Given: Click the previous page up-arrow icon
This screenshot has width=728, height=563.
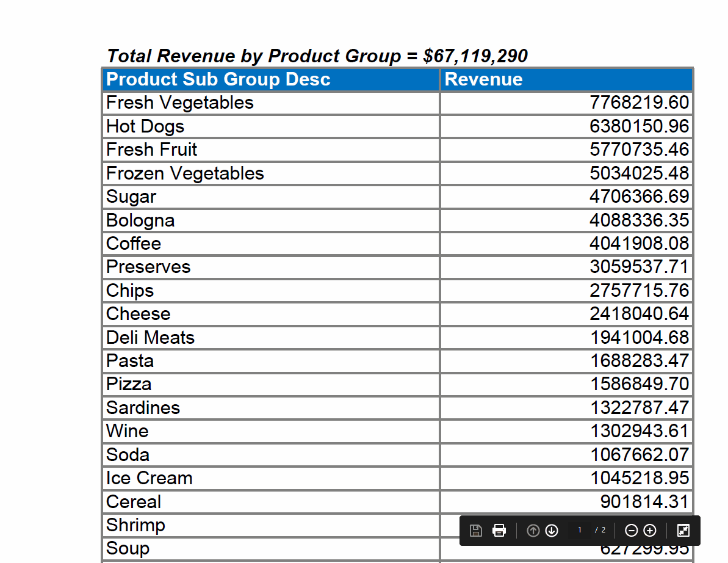Looking at the screenshot, I should pyautogui.click(x=533, y=531).
